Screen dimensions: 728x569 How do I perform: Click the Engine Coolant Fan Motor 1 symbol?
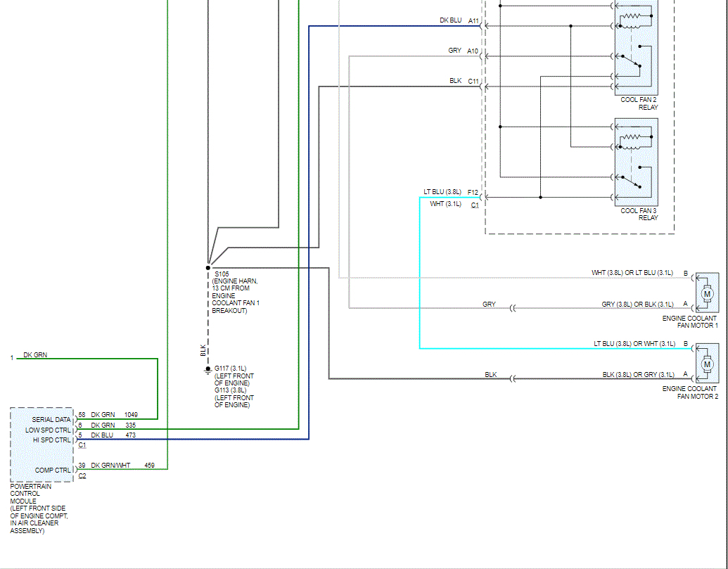click(x=708, y=292)
